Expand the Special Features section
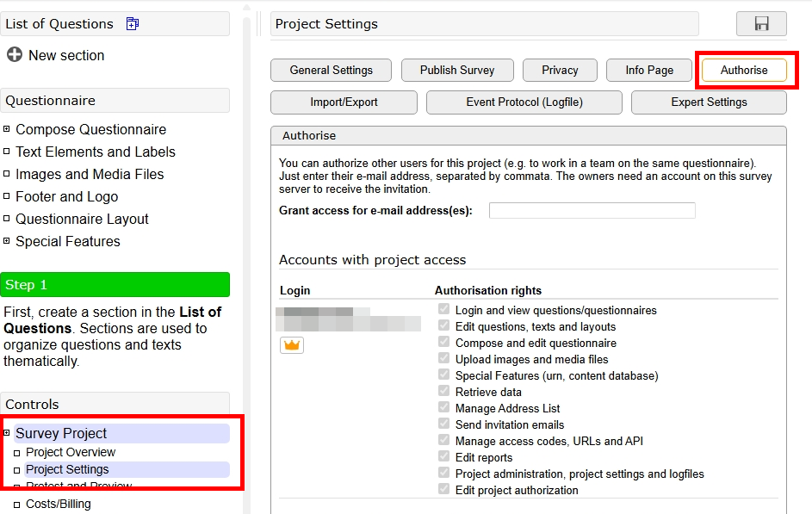 8,241
